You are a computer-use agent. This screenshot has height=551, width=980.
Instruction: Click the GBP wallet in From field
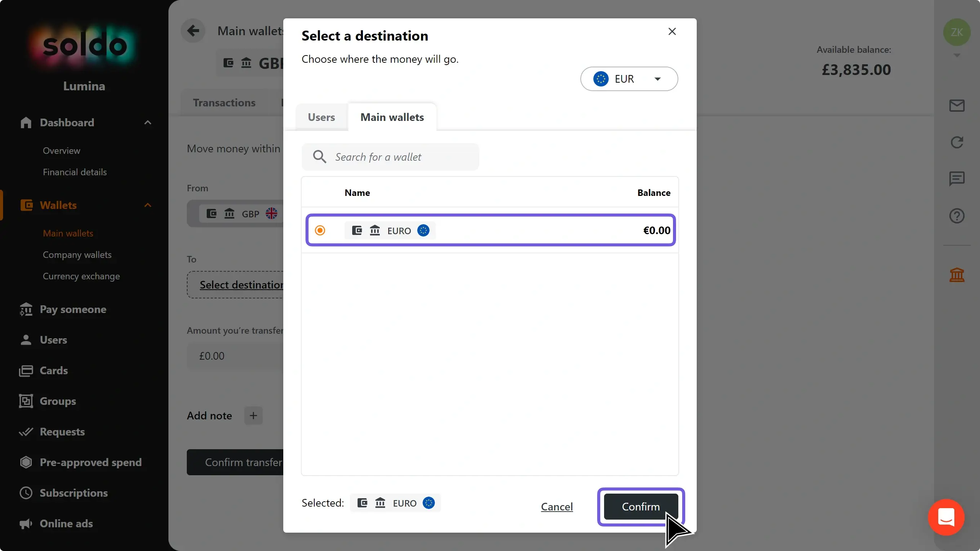coord(241,214)
